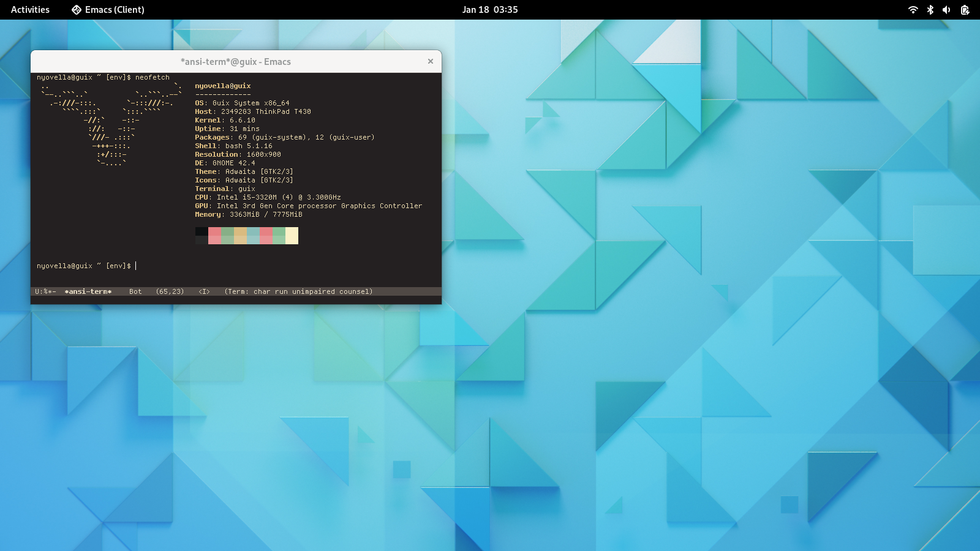Click the Emacs app icon in top bar
Screen dimensions: 980x551
(x=77, y=10)
